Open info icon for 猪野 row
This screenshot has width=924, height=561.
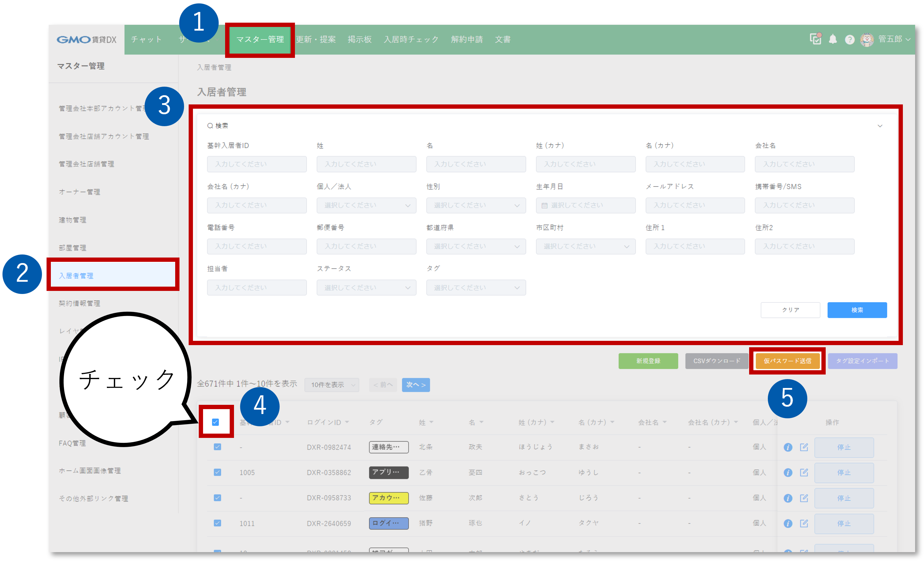[x=788, y=524]
